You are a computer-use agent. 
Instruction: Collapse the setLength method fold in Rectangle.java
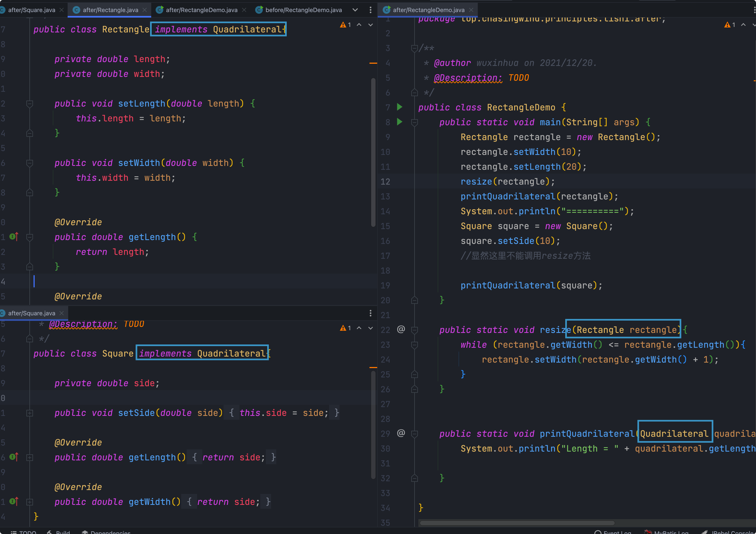(x=30, y=104)
